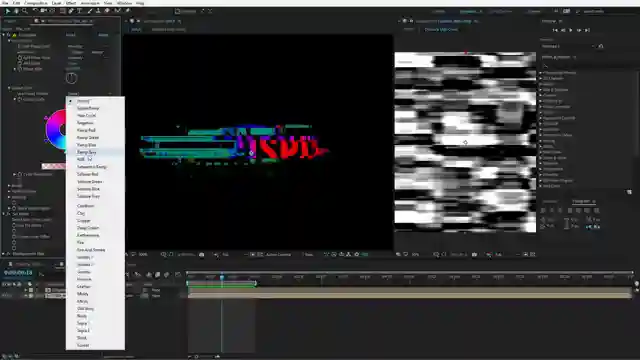This screenshot has height=360, width=640.
Task: Open magnification ratio dropdown in composition viewer
Action: 144,254
